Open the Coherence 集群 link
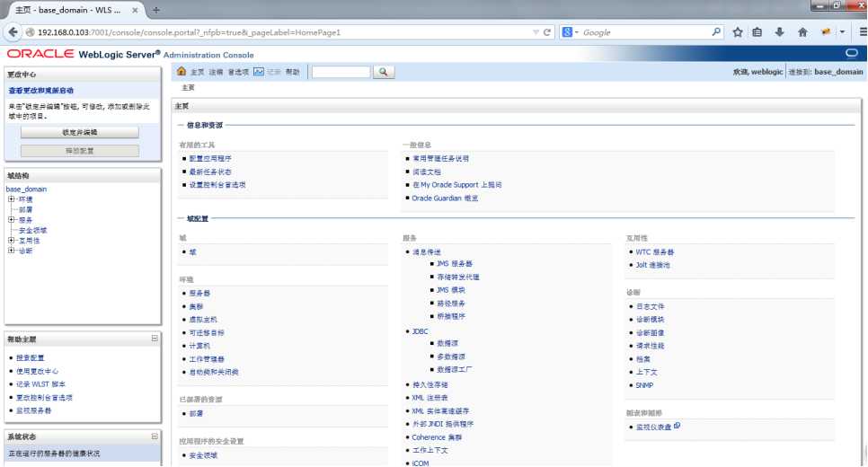This screenshot has width=868, height=467. [437, 437]
